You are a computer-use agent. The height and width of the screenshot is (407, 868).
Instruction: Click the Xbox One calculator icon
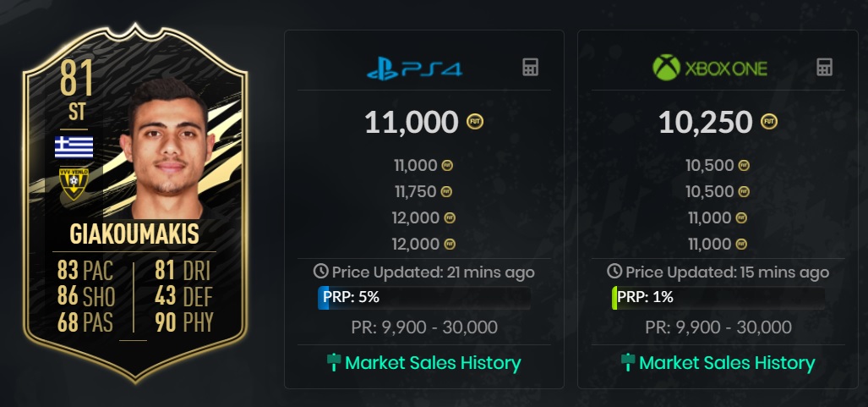(x=824, y=68)
